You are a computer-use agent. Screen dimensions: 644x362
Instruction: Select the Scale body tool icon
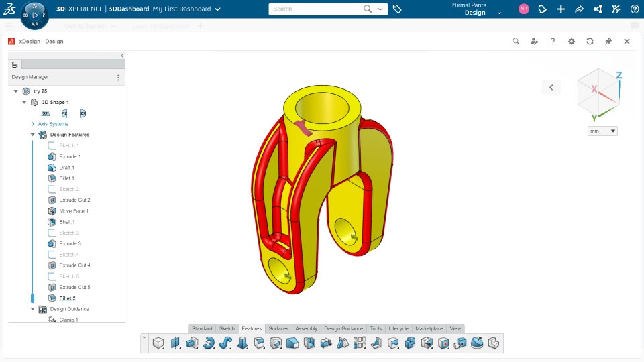(460, 343)
